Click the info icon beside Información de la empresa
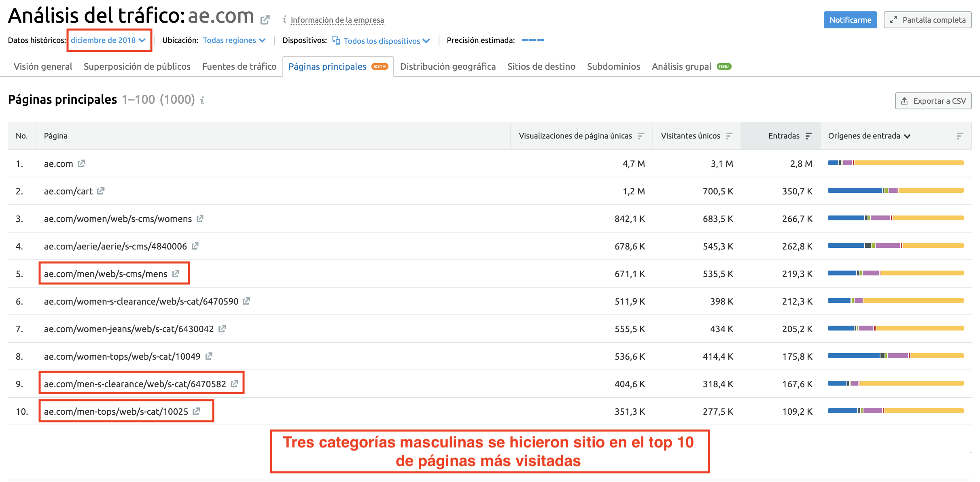 (x=284, y=19)
